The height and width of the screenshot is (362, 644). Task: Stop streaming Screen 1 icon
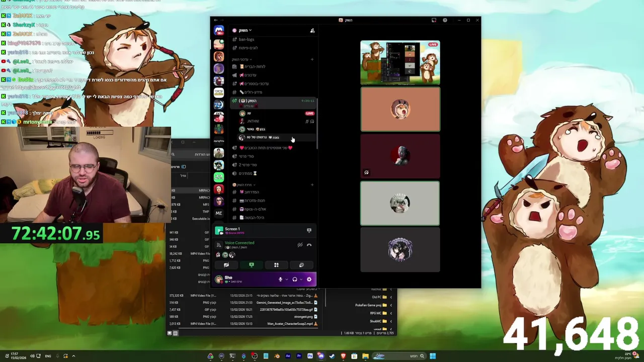(x=309, y=230)
